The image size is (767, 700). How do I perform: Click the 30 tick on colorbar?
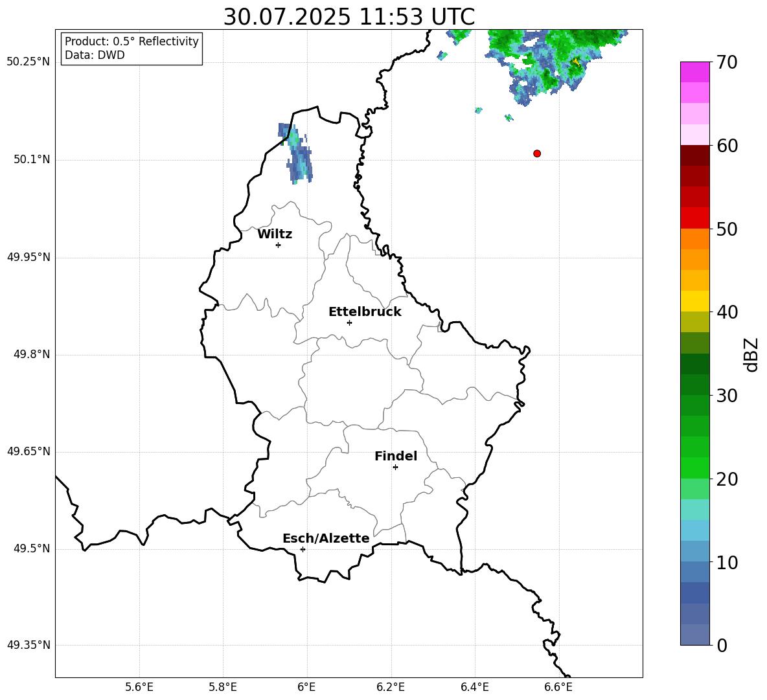coord(727,396)
